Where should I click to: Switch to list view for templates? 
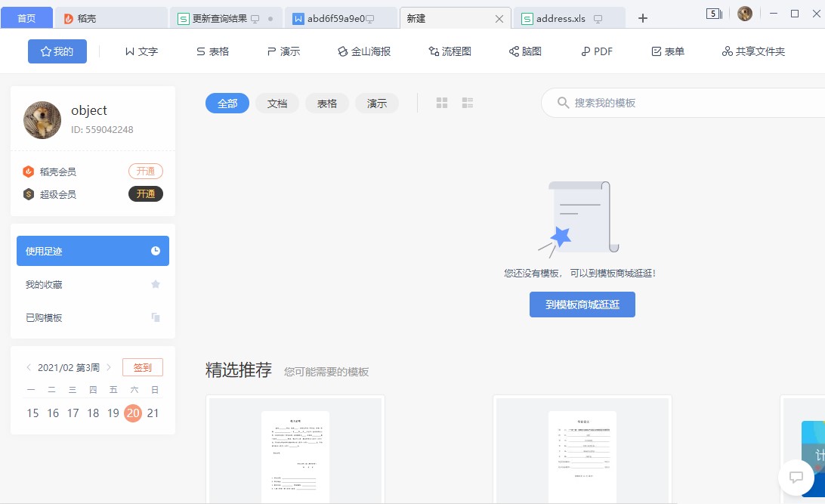[467, 103]
